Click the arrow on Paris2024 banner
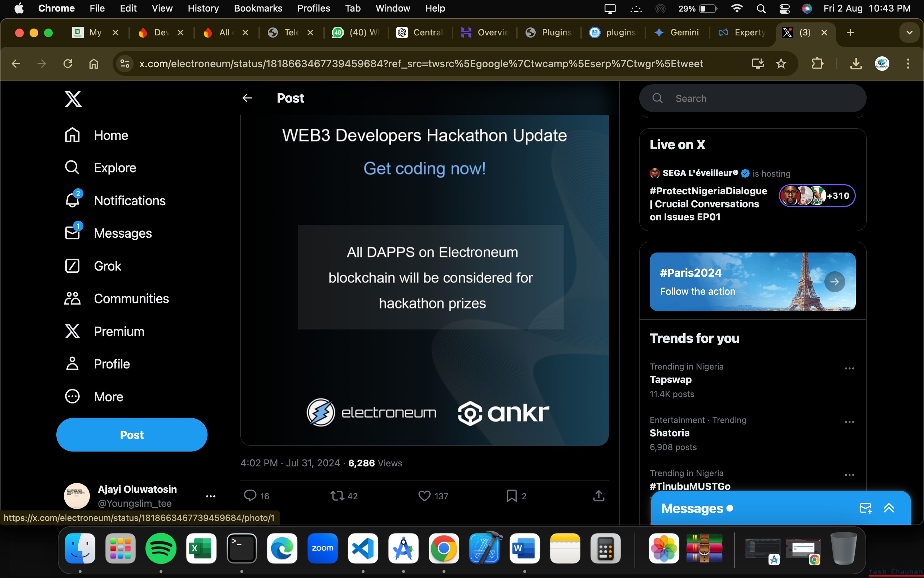The image size is (924, 578). click(834, 282)
